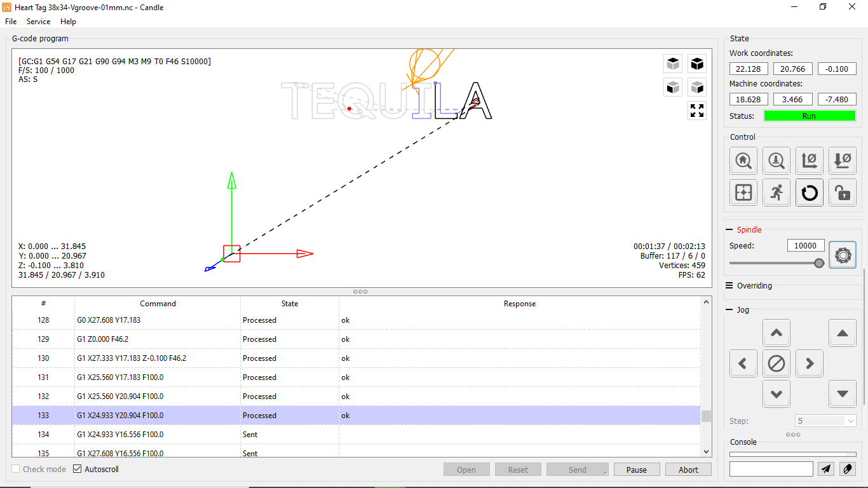Click the G-code table scrollbar down arrow

click(x=706, y=451)
